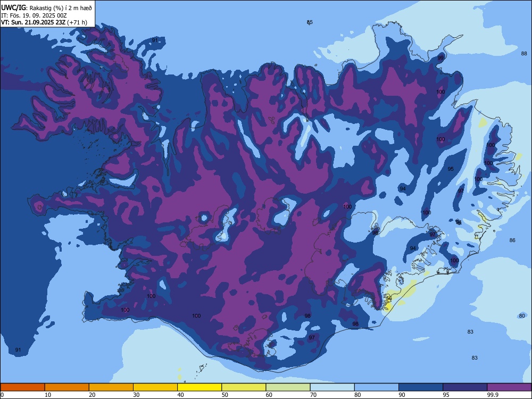Viewport: 532px width, 399px height.
Task: Click the '99.9' legend tick label
Action: tap(492, 395)
